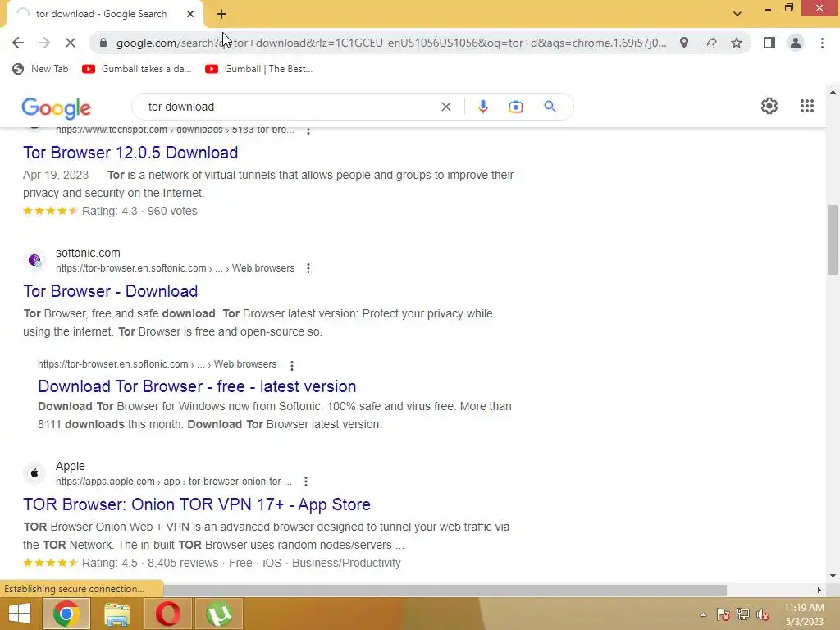Start voice search with the microphone
The width and height of the screenshot is (840, 630).
point(482,107)
